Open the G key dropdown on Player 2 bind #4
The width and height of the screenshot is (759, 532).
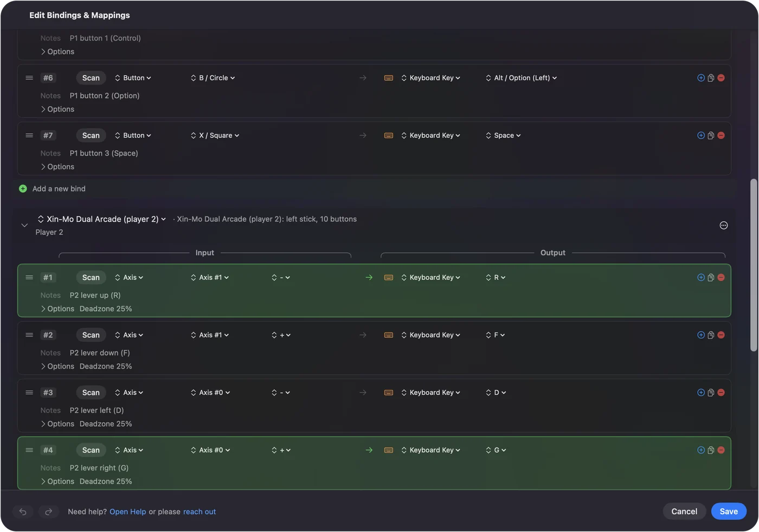click(496, 450)
